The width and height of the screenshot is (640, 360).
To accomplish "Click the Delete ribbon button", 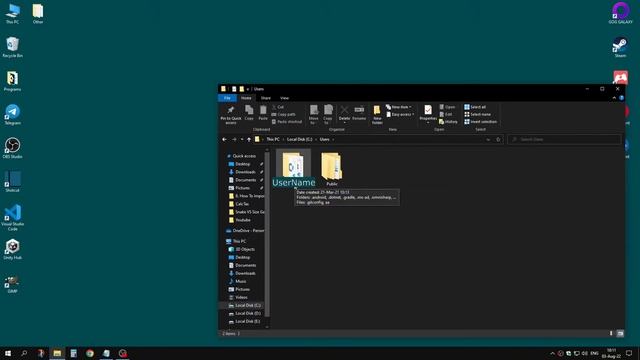I will [344, 114].
